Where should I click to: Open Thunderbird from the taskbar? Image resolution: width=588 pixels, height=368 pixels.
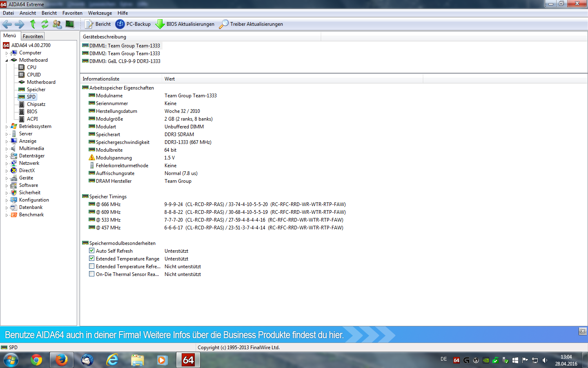tap(87, 360)
